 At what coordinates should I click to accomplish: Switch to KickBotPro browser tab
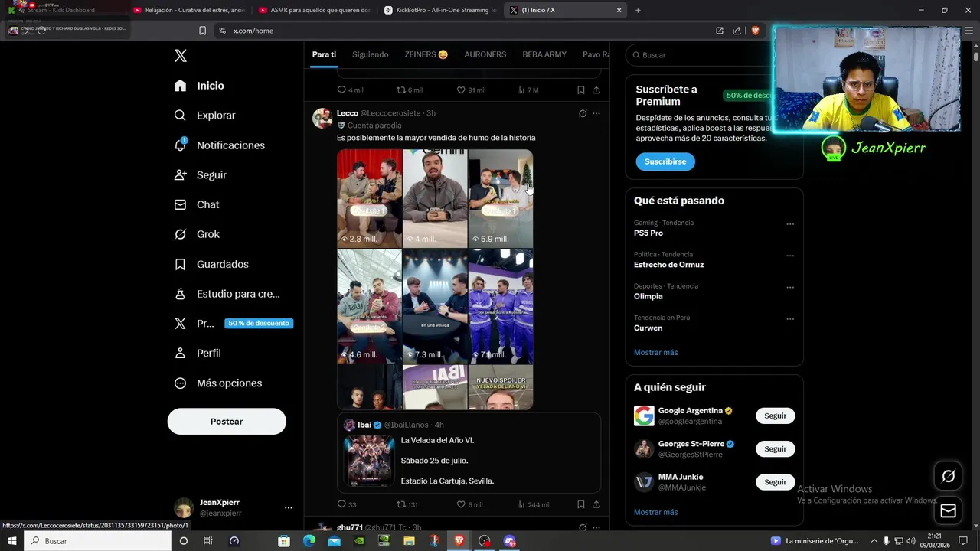(439, 10)
